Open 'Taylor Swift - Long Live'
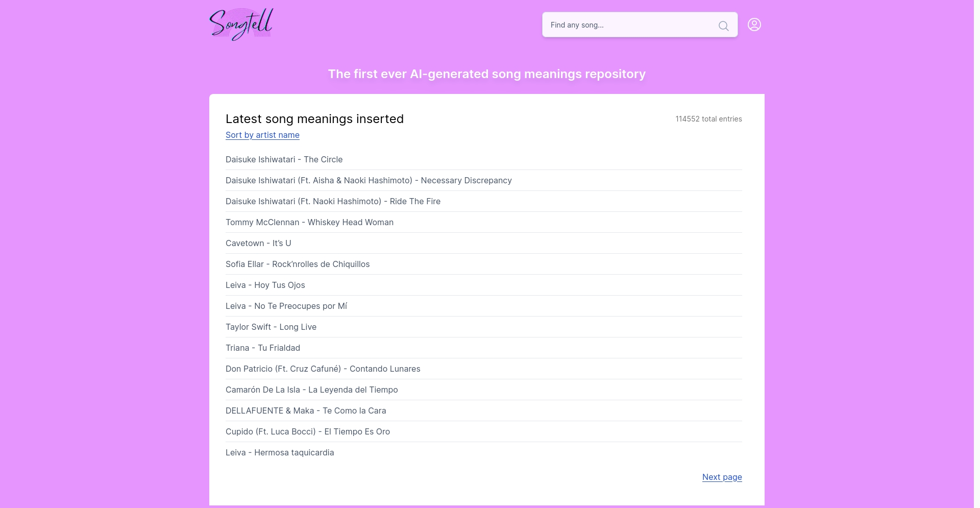This screenshot has height=508, width=980. (271, 327)
